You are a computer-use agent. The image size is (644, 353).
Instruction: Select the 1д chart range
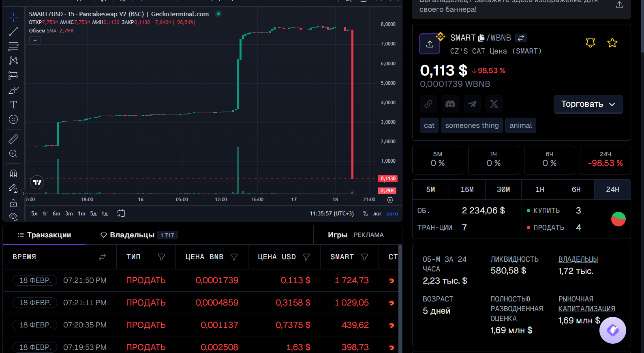[105, 213]
